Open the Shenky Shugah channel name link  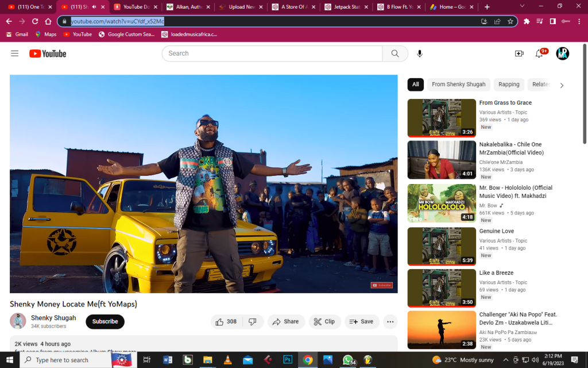(x=53, y=317)
